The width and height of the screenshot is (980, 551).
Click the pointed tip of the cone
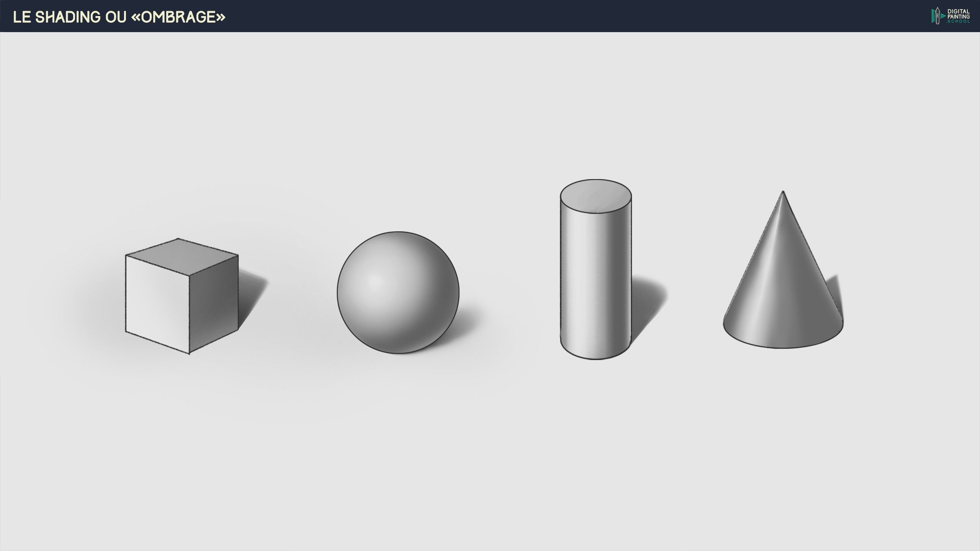pos(783,192)
